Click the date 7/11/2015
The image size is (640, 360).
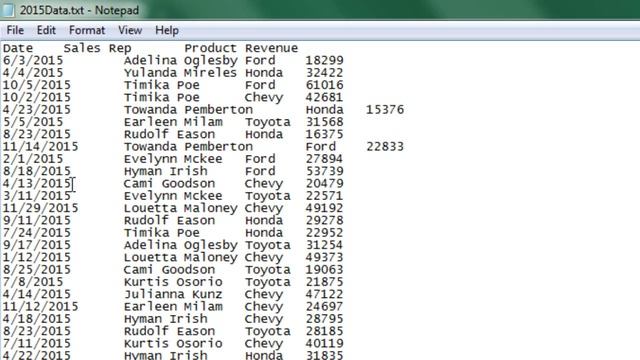37,344
